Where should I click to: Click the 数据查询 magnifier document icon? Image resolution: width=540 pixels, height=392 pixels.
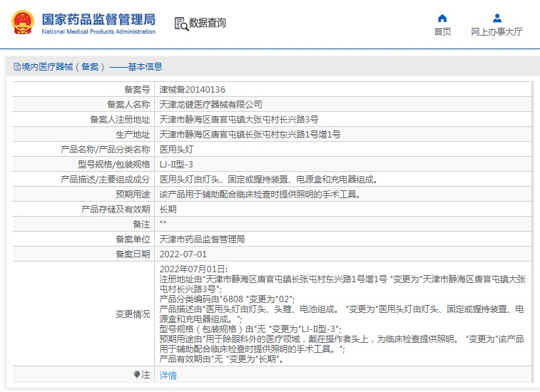tap(180, 23)
